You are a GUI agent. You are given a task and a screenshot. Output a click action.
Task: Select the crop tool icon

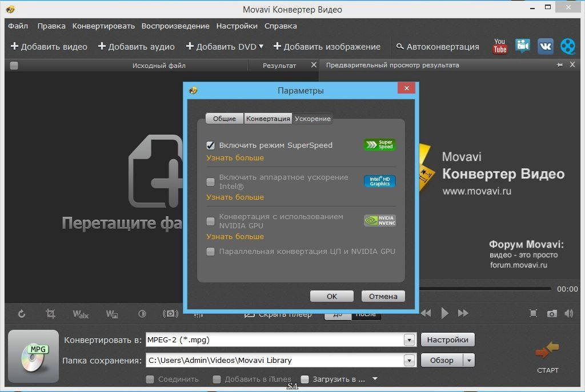[50, 314]
